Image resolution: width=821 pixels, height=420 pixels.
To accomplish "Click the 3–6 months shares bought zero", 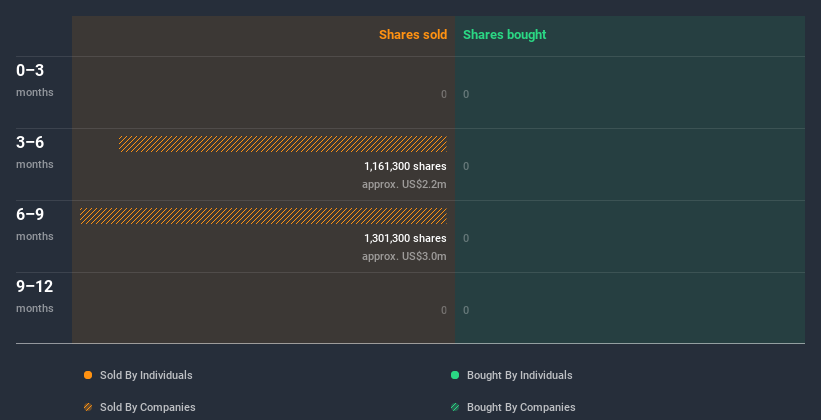I will pyautogui.click(x=466, y=167).
